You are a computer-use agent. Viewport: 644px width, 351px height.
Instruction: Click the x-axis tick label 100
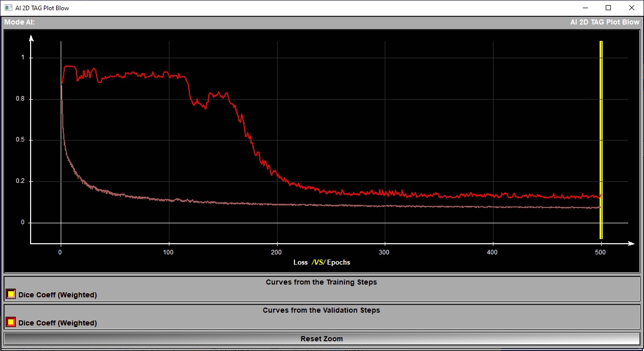tap(169, 252)
